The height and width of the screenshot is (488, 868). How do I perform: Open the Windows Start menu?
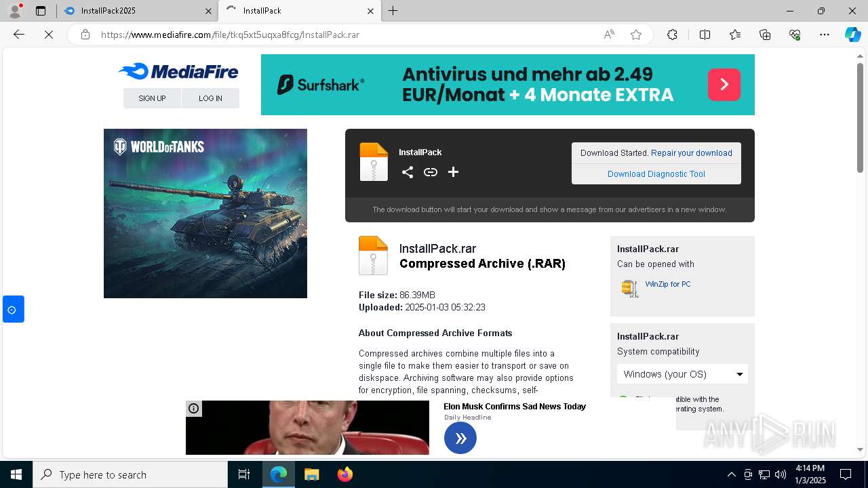click(x=16, y=474)
